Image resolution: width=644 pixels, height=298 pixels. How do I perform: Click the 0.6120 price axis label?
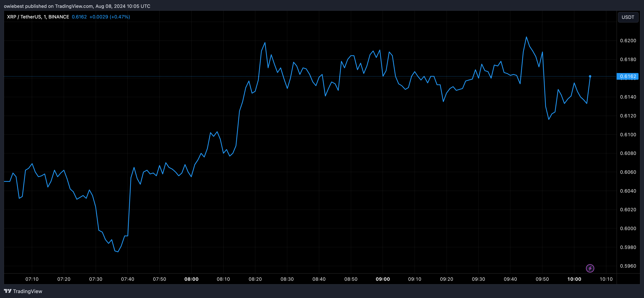coord(628,116)
